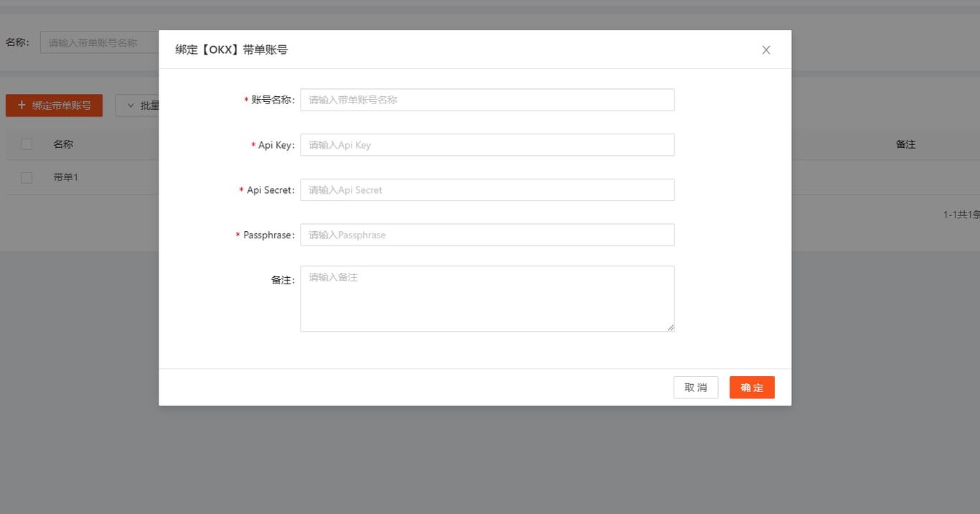Click the pagination total text 1-1共1条
Viewport: 980px width, 514px height.
[961, 215]
